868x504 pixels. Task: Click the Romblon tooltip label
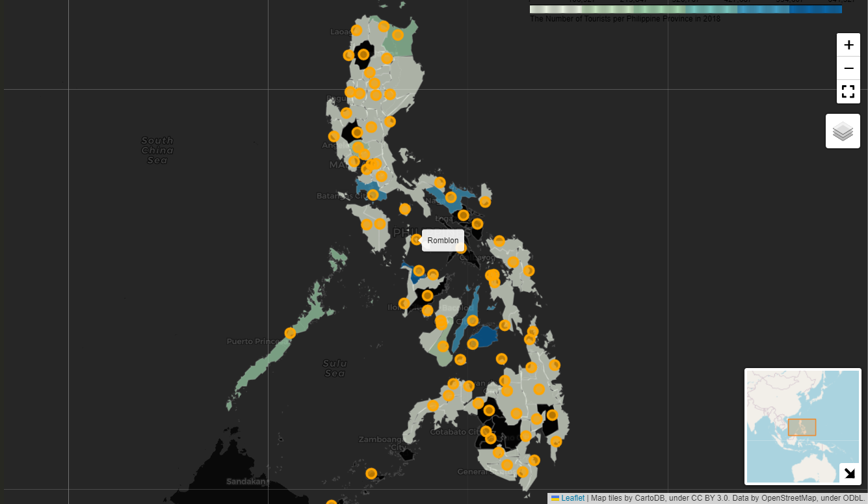tap(443, 241)
